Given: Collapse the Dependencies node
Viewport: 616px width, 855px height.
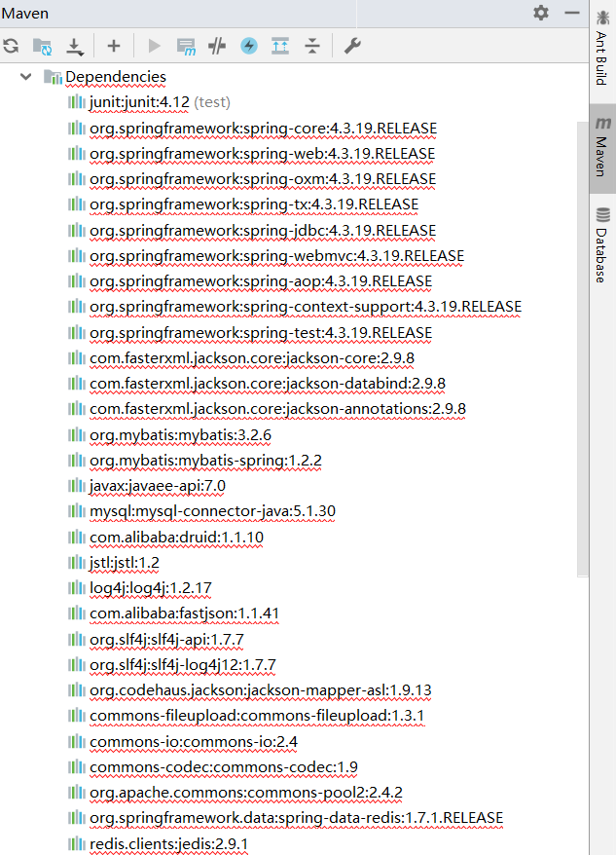Looking at the screenshot, I should pos(25,77).
